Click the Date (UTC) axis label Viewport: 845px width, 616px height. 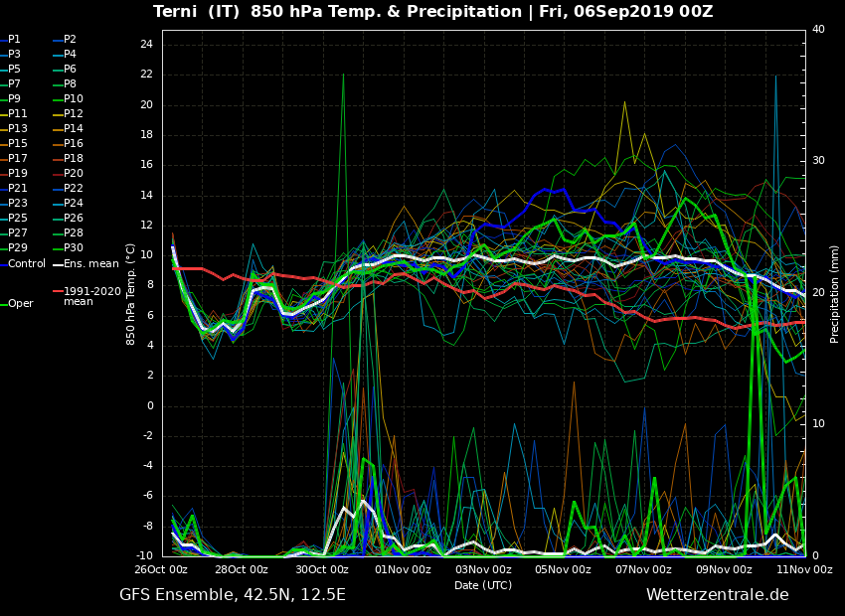click(483, 585)
